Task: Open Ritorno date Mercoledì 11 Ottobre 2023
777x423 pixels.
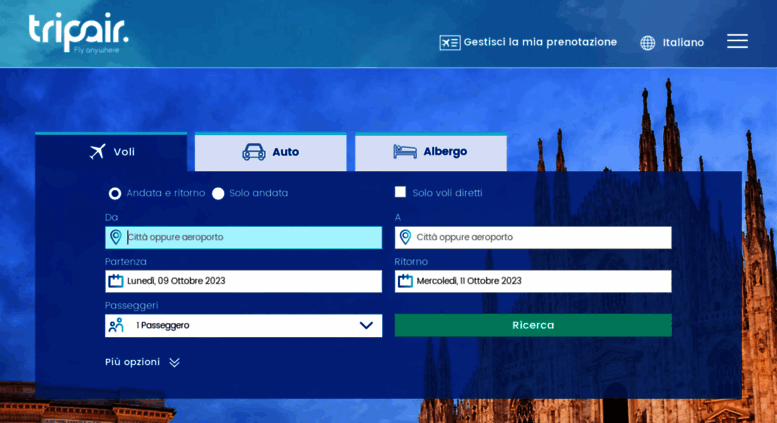Action: click(x=533, y=281)
